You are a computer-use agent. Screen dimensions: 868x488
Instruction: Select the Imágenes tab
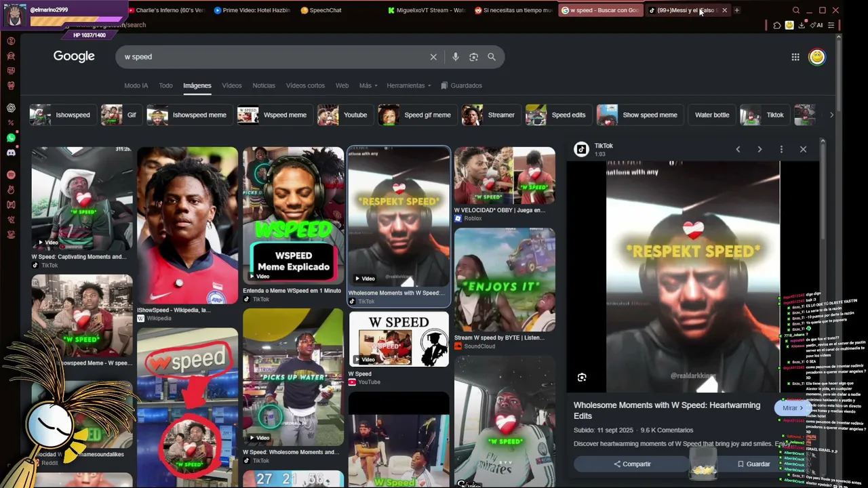click(x=197, y=85)
